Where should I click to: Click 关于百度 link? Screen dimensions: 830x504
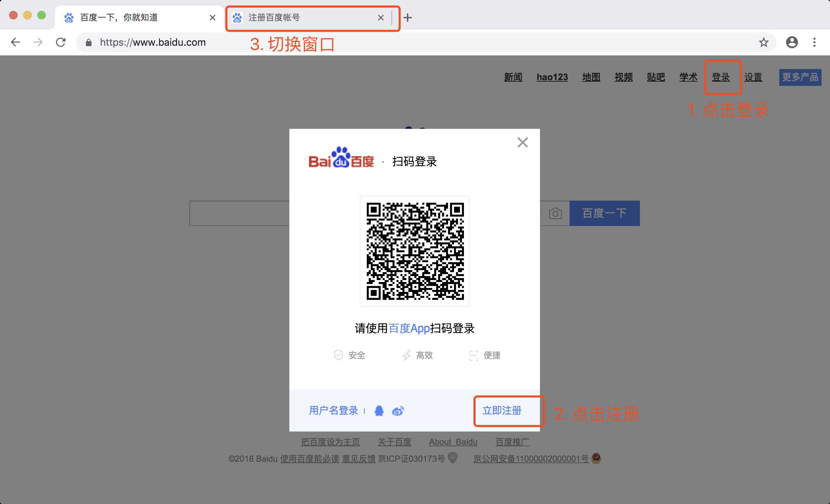(x=395, y=442)
